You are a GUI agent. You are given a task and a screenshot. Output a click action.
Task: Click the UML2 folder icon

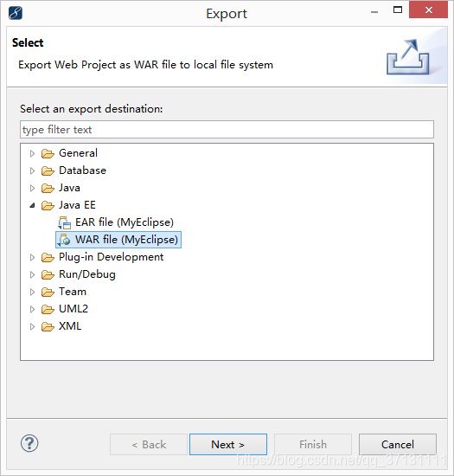tap(48, 309)
